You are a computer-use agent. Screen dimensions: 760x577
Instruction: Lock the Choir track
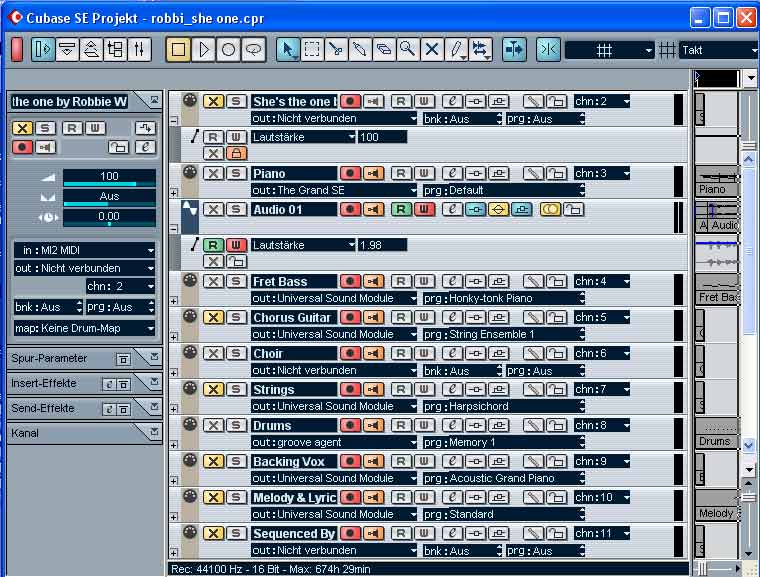tap(557, 353)
